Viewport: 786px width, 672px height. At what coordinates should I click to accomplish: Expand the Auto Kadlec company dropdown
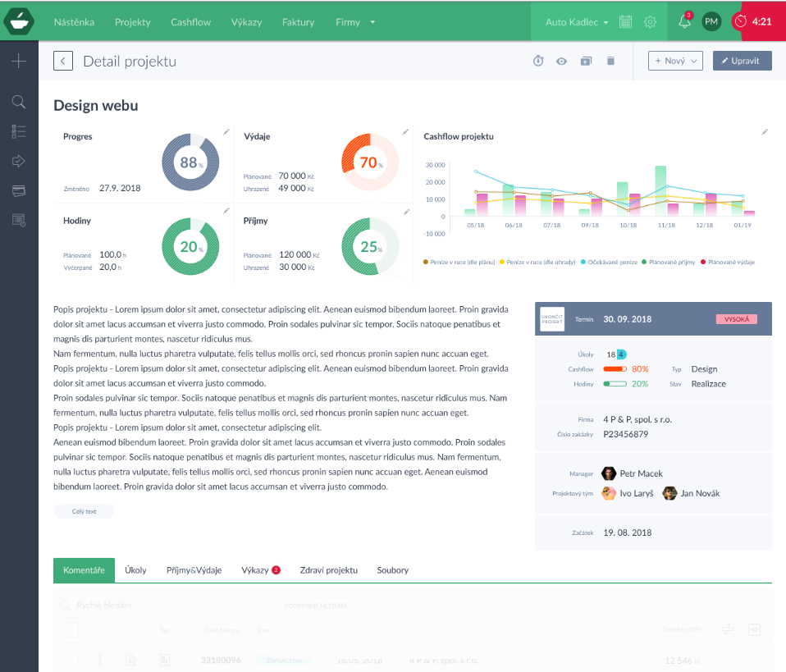(577, 22)
